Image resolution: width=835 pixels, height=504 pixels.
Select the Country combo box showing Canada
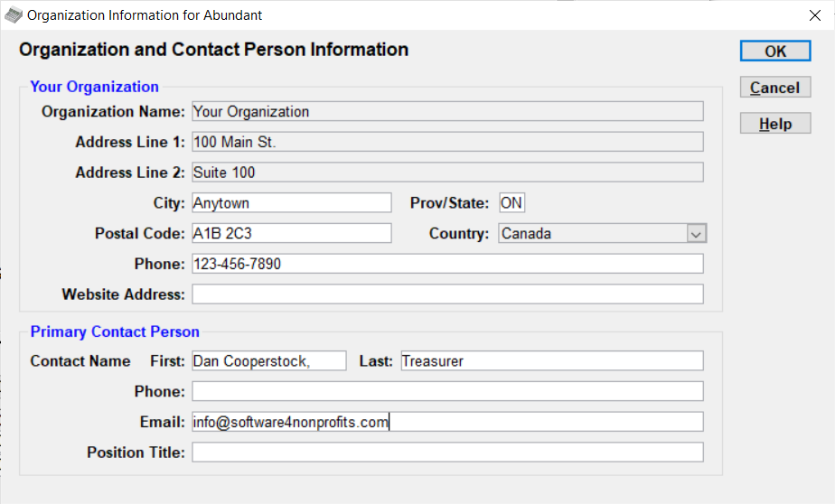(593, 234)
